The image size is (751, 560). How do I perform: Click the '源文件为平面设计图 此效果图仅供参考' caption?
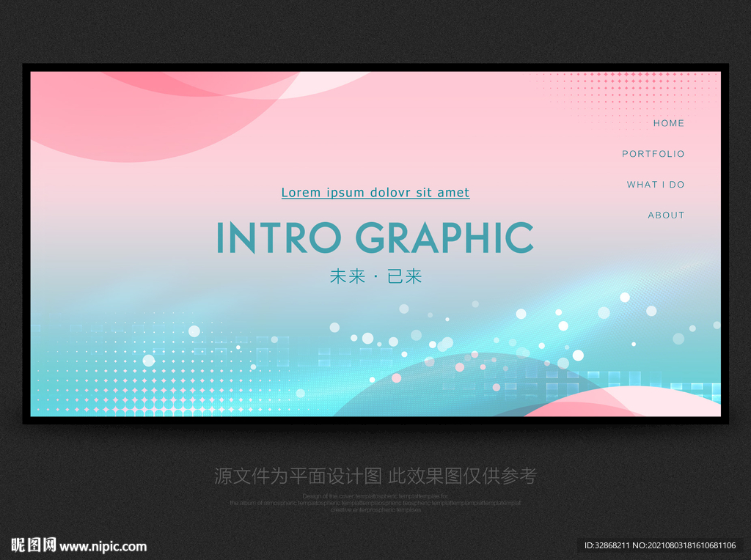(x=375, y=476)
